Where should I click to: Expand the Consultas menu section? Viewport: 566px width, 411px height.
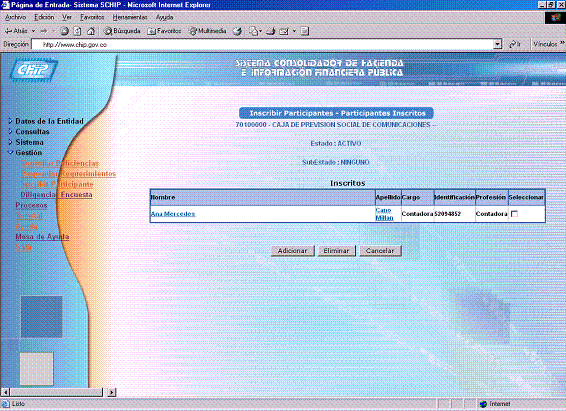pyautogui.click(x=29, y=132)
